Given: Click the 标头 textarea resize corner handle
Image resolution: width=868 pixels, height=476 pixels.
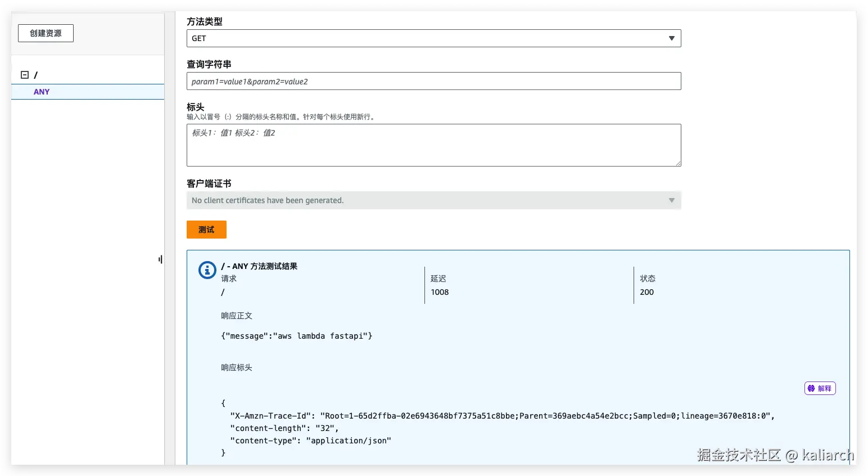Looking at the screenshot, I should (678, 163).
